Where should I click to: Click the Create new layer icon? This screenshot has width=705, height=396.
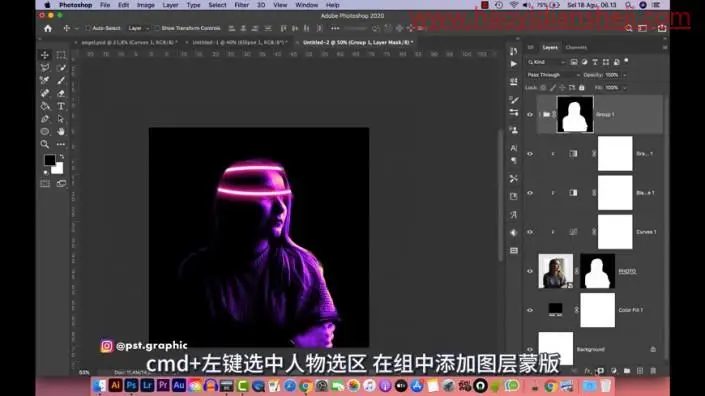pos(640,371)
